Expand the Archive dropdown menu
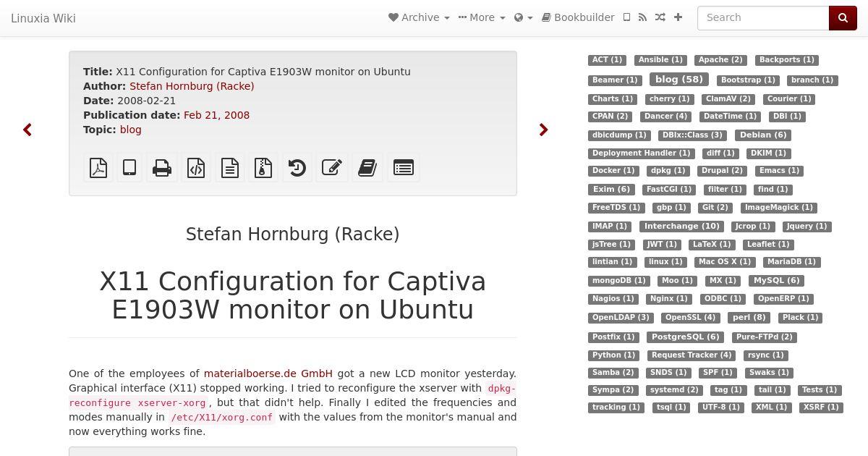 click(x=419, y=17)
